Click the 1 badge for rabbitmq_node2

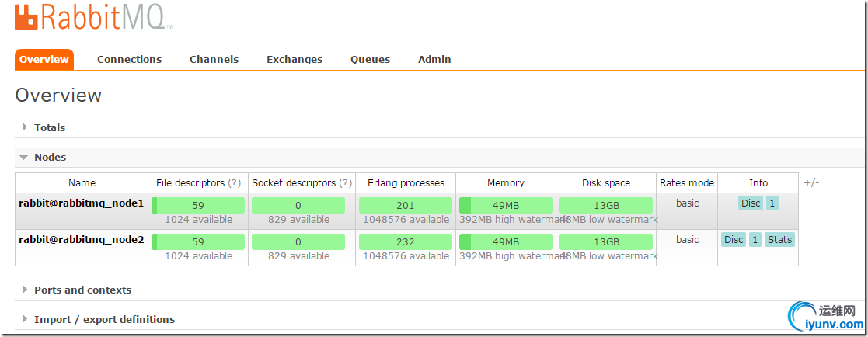pos(755,240)
